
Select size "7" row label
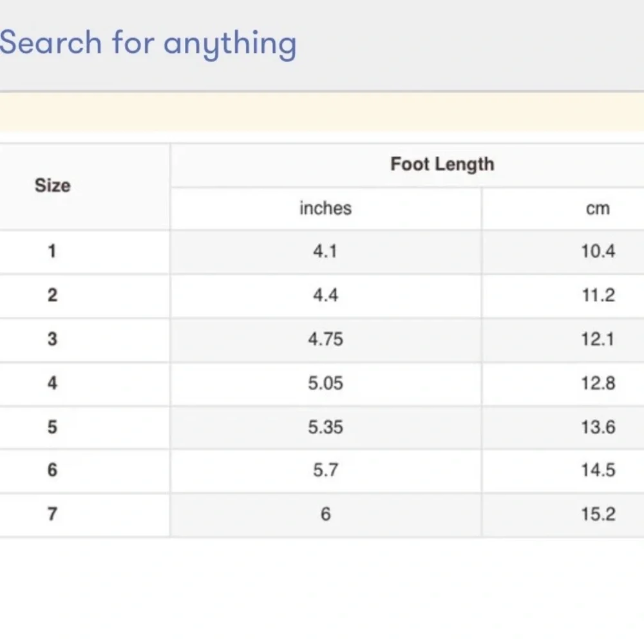[x=52, y=514]
